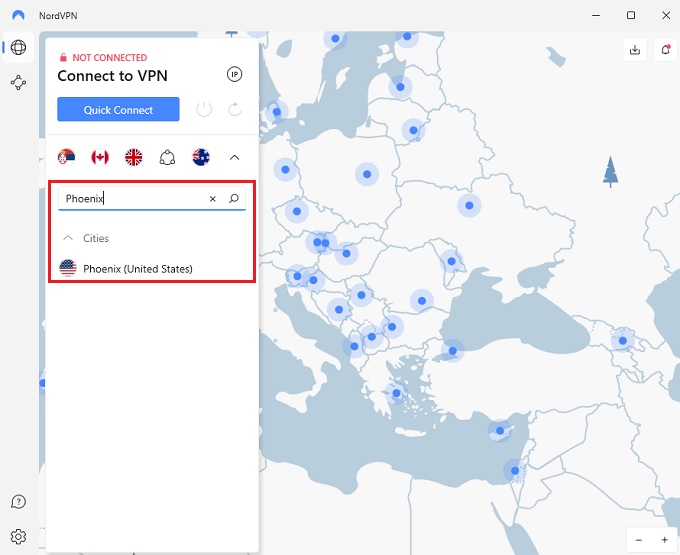Click the power disconnect icon
The height and width of the screenshot is (555, 680).
[x=204, y=109]
